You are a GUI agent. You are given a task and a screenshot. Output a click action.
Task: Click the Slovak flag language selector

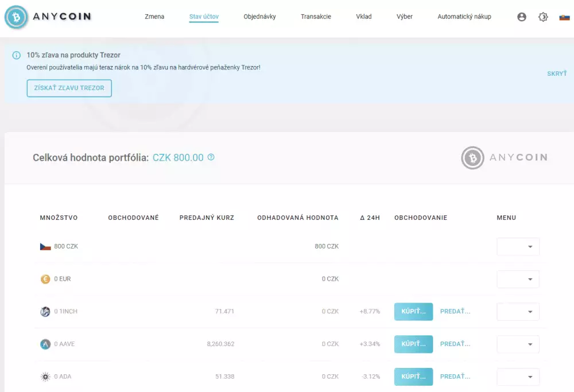pos(564,17)
